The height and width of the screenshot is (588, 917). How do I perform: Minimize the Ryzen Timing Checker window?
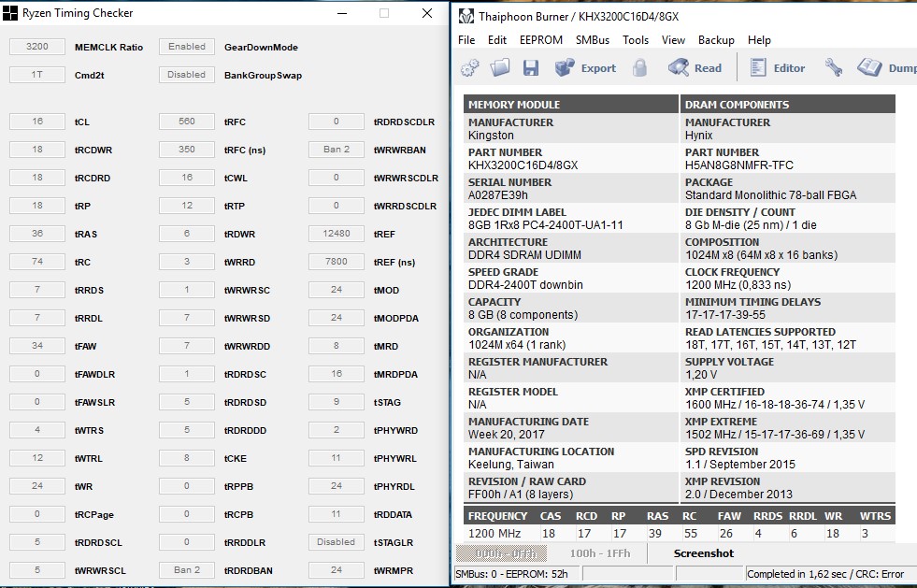[x=342, y=13]
